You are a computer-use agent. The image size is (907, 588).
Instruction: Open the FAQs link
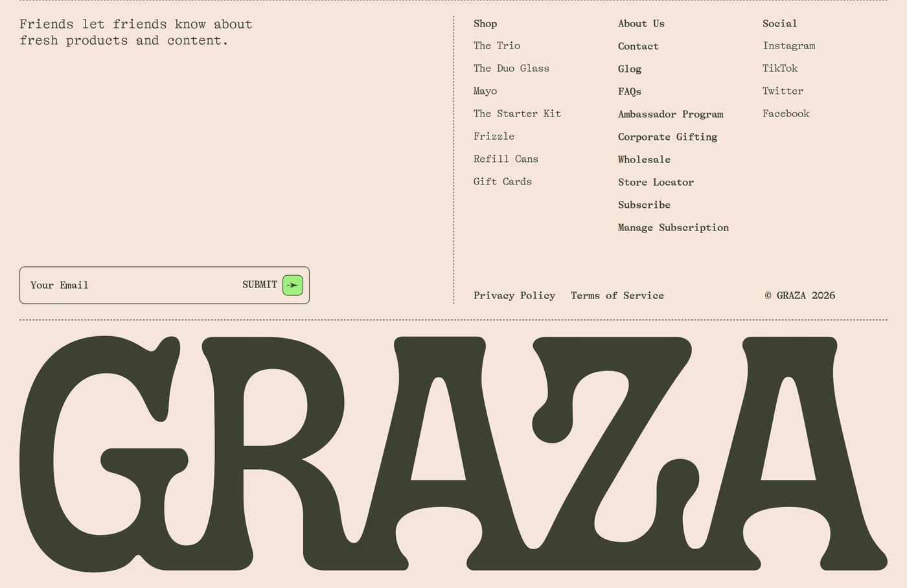tap(630, 92)
